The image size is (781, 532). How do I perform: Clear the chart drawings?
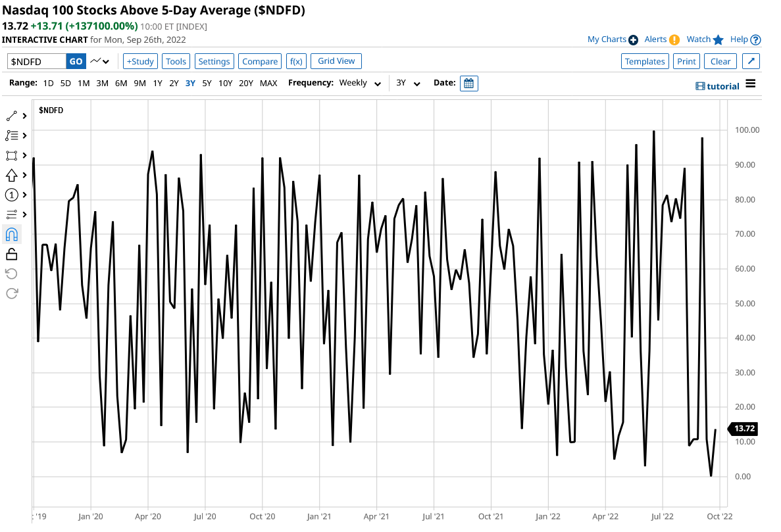point(720,61)
